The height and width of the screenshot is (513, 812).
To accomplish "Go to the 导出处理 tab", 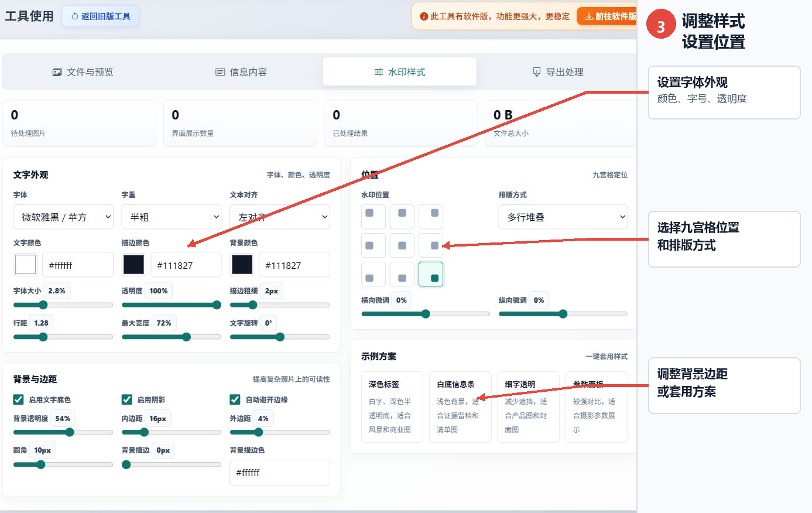I will click(557, 72).
